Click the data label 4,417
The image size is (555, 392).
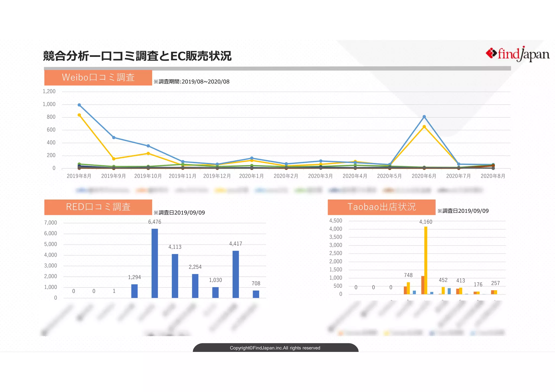point(236,244)
